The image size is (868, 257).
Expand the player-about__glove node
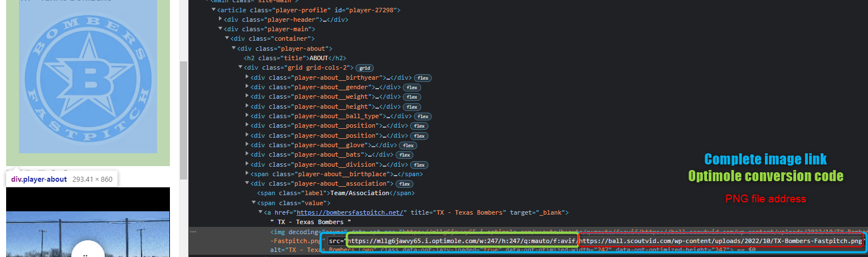pyautogui.click(x=247, y=146)
